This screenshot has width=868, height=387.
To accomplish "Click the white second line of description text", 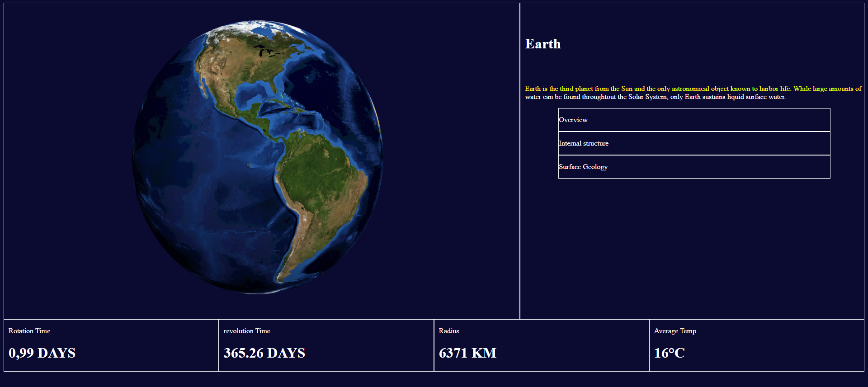I will point(655,97).
